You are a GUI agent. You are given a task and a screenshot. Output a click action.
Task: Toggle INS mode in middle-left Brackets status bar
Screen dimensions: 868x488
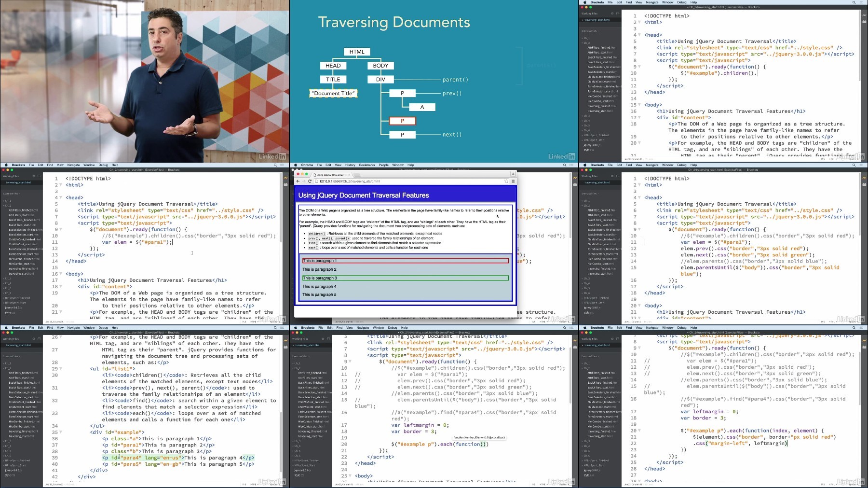[244, 321]
